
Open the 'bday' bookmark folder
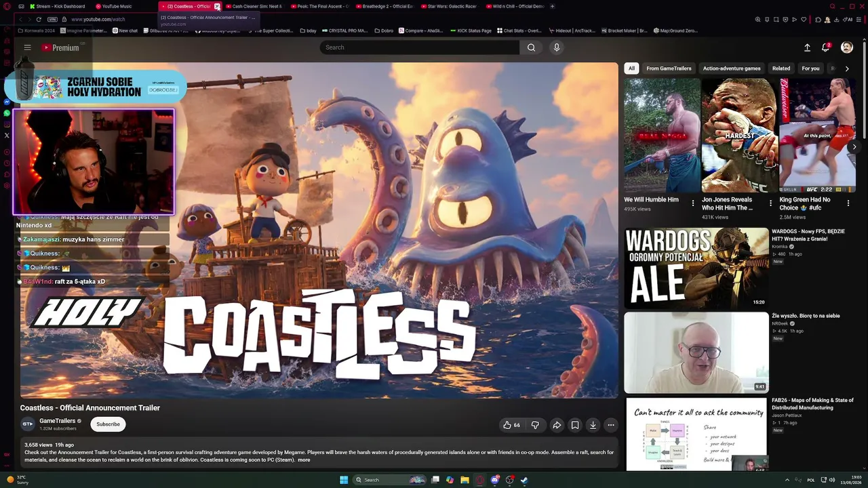[x=309, y=30]
